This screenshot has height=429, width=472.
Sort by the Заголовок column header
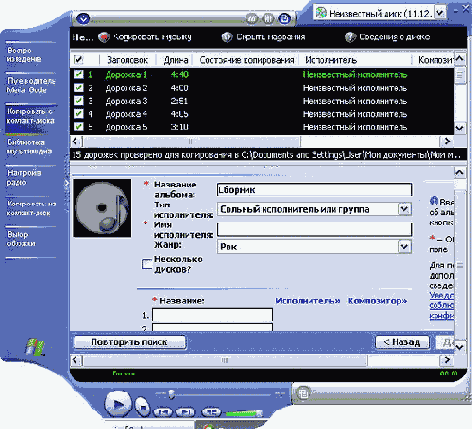coord(127,60)
